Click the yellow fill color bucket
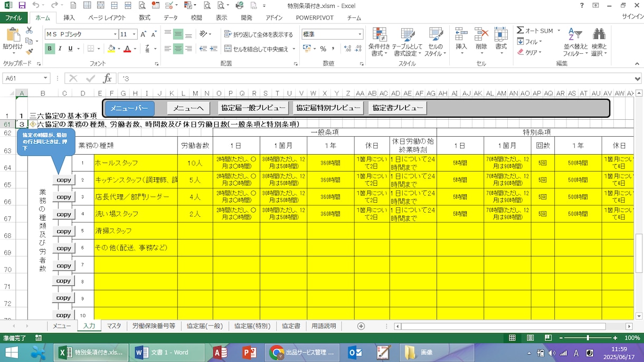Screen dimensions: 644x362 pos(111,49)
